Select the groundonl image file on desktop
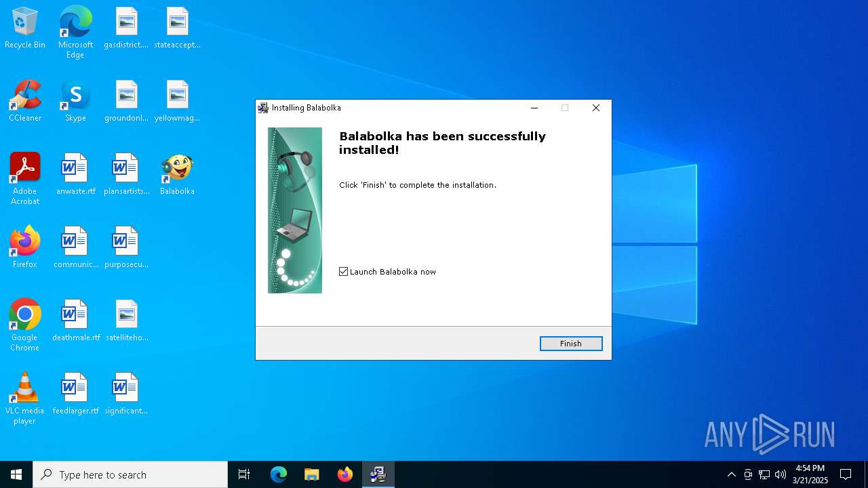Screen dimensions: 868x488 (x=126, y=102)
